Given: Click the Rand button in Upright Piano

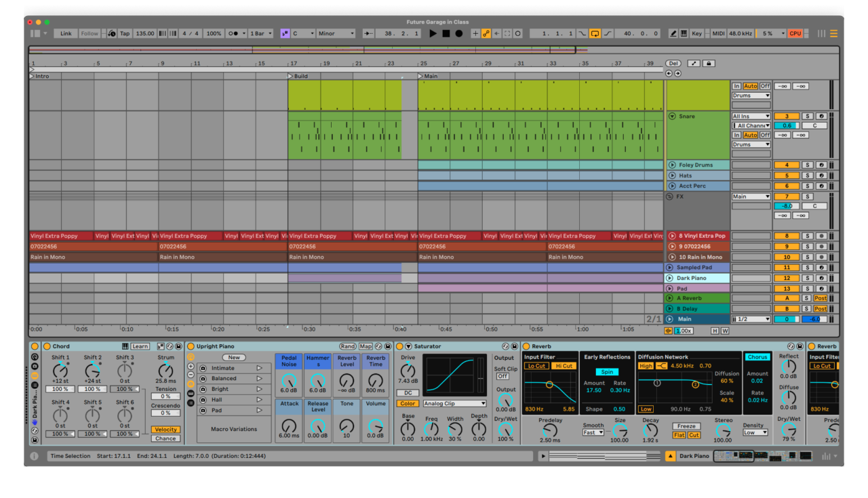Looking at the screenshot, I should click(x=348, y=346).
